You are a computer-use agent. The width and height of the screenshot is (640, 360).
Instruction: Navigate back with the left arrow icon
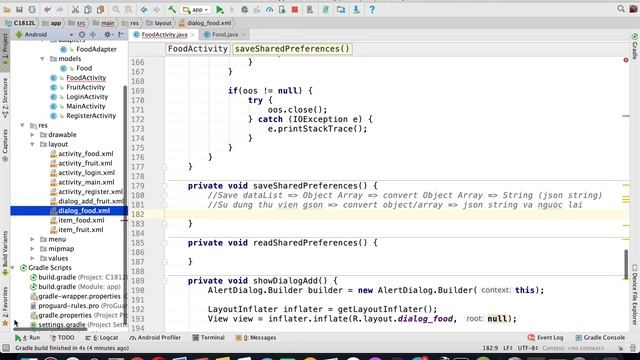point(144,9)
